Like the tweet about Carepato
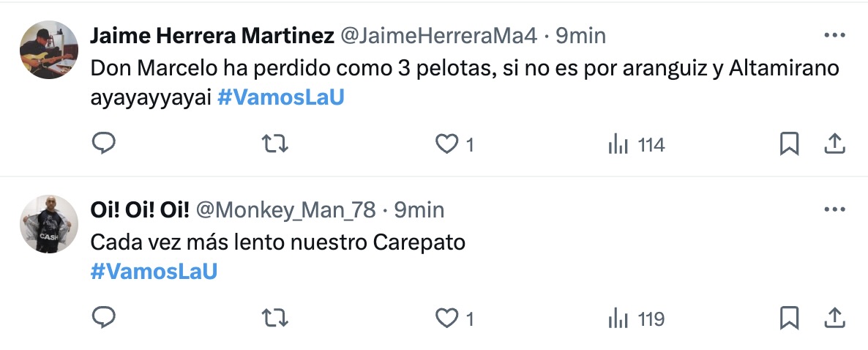The height and width of the screenshot is (350, 868). (446, 318)
